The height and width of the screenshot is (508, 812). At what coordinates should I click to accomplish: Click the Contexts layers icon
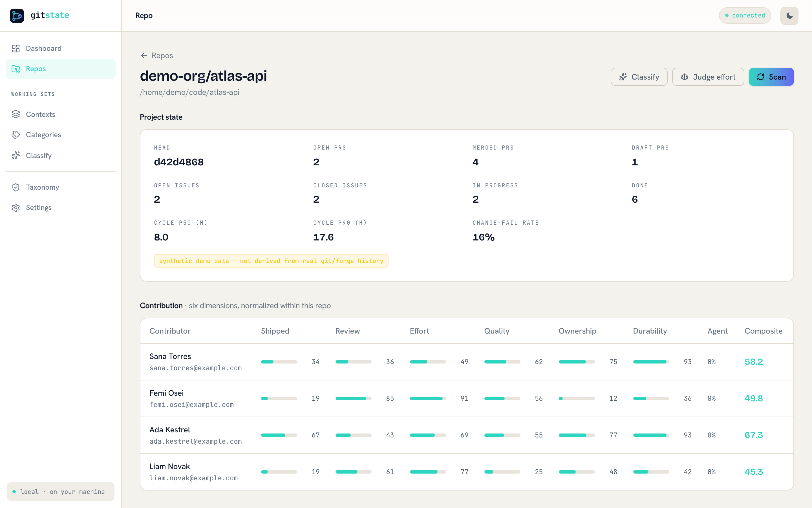click(x=16, y=114)
